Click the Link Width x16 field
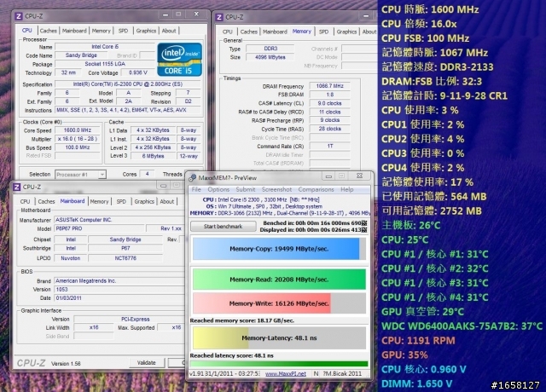546x392 pixels. tap(94, 327)
